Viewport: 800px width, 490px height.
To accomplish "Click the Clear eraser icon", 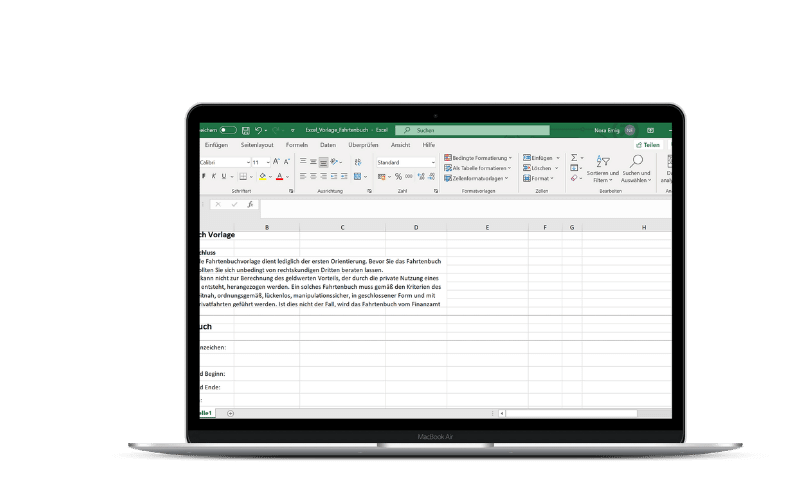I will click(574, 178).
